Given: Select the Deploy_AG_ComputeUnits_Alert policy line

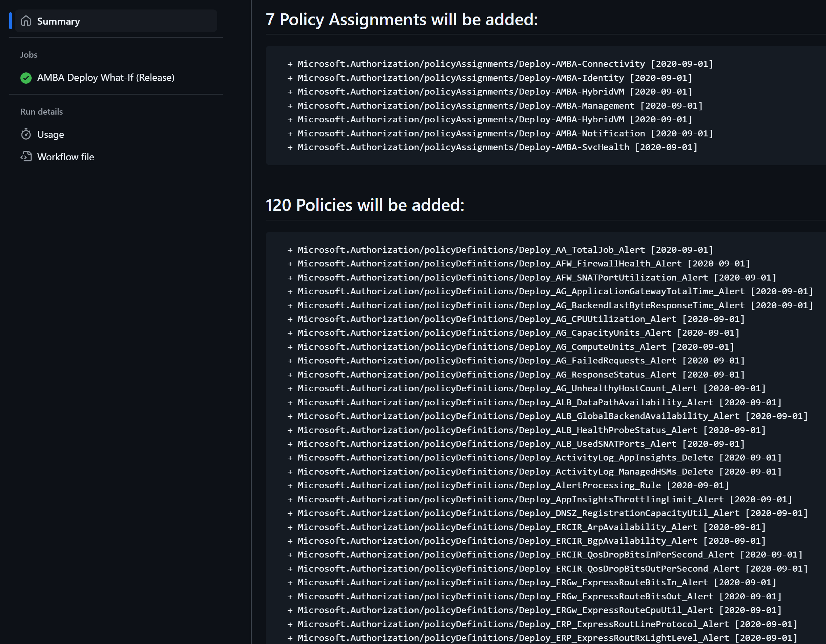Looking at the screenshot, I should pyautogui.click(x=511, y=347).
